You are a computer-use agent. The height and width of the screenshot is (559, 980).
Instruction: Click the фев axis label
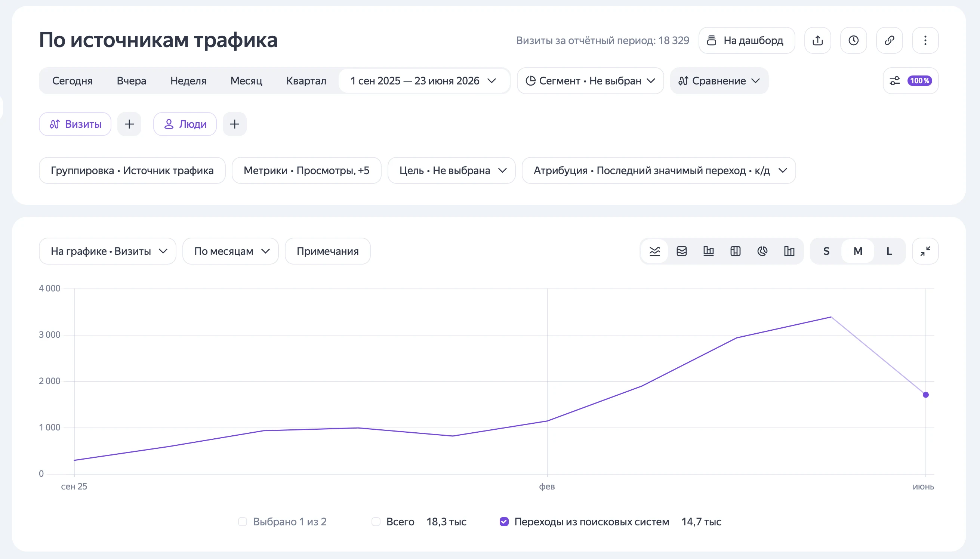[x=547, y=487]
